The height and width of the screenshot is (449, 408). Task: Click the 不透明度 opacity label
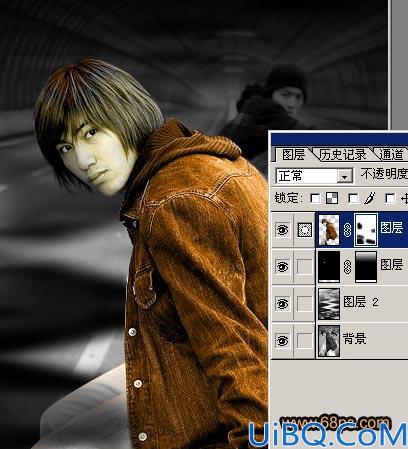click(384, 173)
